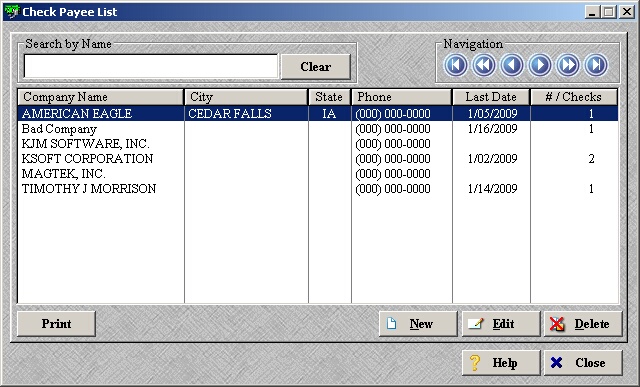Click the Phone column header
The image size is (640, 387).
click(x=402, y=97)
